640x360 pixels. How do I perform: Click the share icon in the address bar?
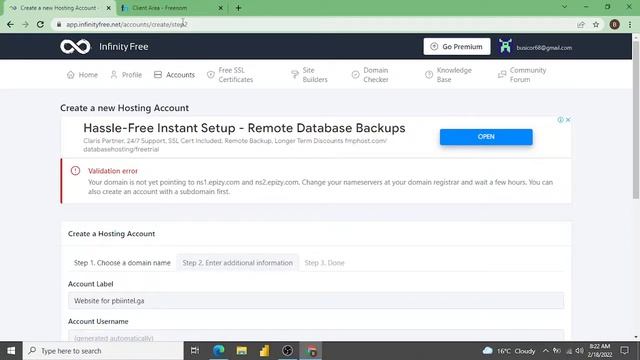580,24
